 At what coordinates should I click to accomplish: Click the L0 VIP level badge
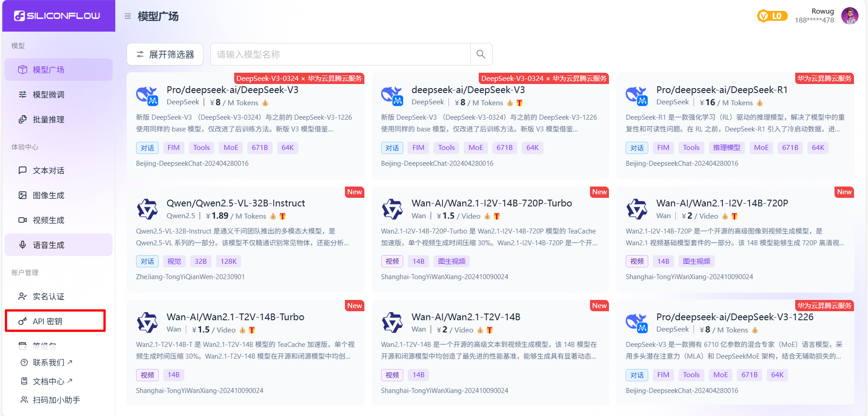[x=772, y=16]
